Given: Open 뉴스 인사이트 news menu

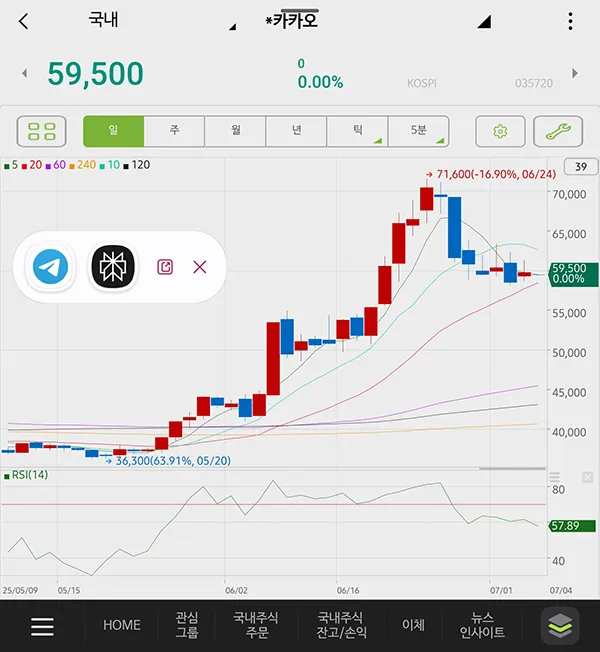Looking at the screenshot, I should tap(482, 625).
